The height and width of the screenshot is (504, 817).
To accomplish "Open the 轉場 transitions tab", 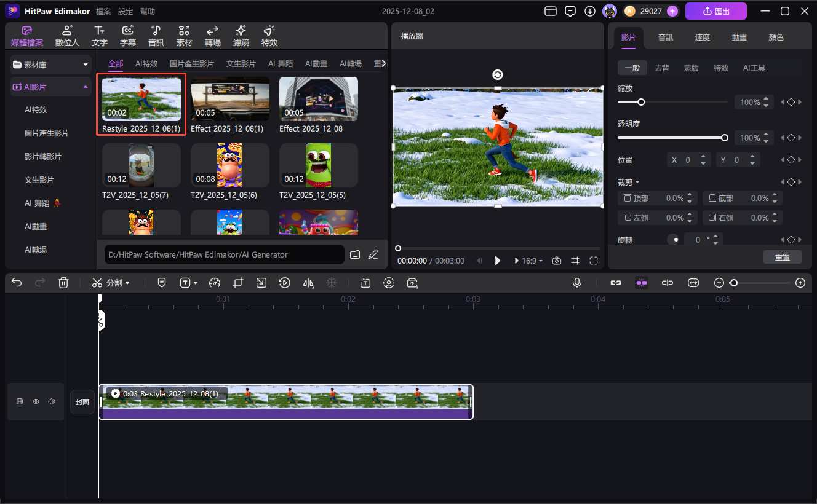I will pos(213,36).
